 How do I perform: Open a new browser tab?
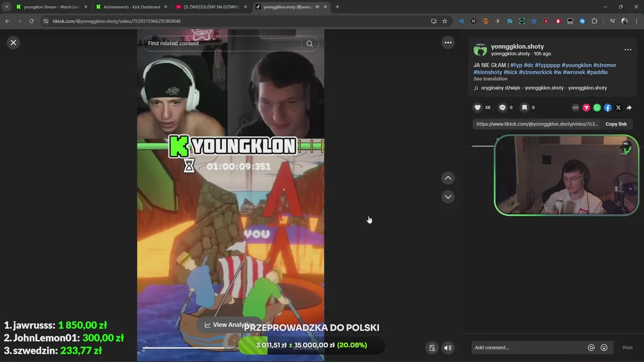point(337,7)
